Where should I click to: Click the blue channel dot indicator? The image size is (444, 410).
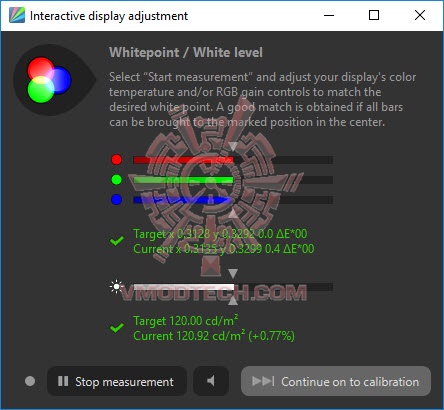(116, 200)
